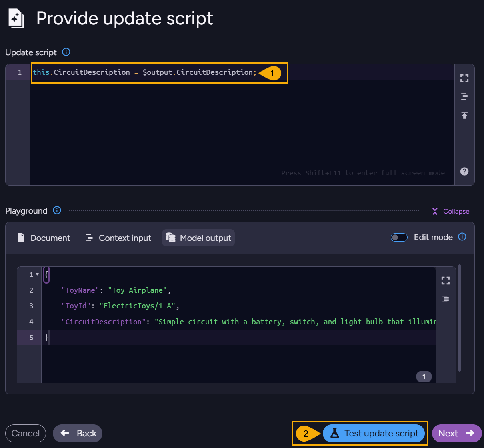Click Test update script button
The width and height of the screenshot is (484, 448).
click(x=374, y=433)
